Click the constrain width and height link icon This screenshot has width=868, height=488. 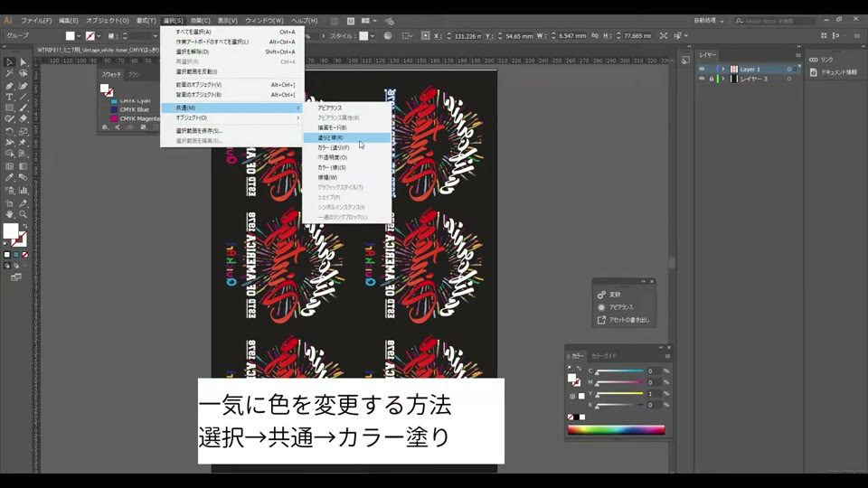(595, 35)
